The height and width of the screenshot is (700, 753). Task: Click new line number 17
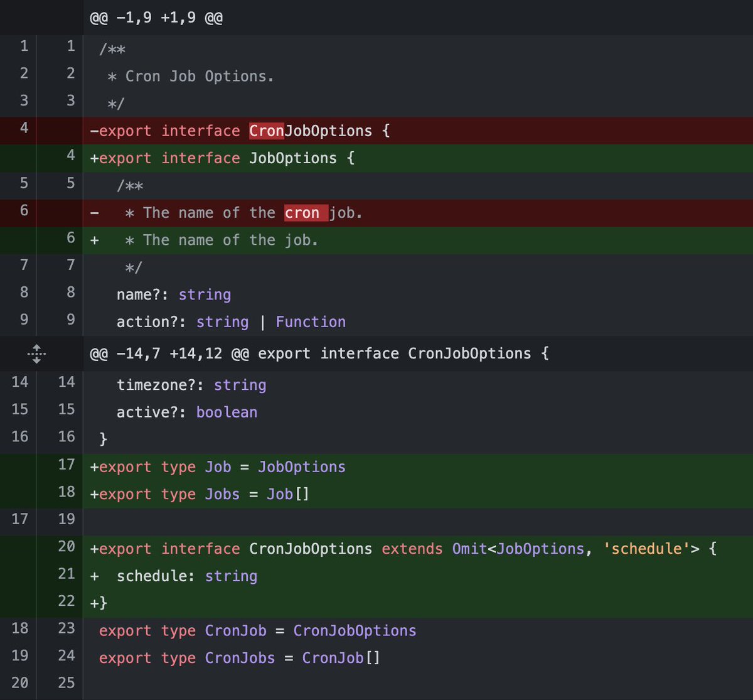(x=67, y=465)
